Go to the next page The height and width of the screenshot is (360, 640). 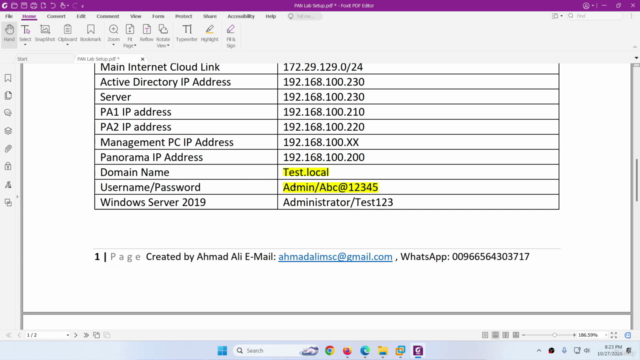point(76,335)
